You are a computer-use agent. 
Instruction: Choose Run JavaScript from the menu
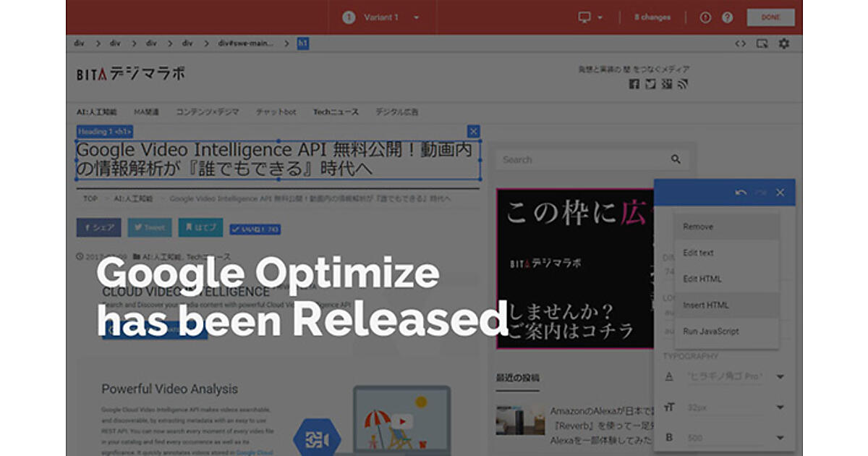click(x=726, y=331)
